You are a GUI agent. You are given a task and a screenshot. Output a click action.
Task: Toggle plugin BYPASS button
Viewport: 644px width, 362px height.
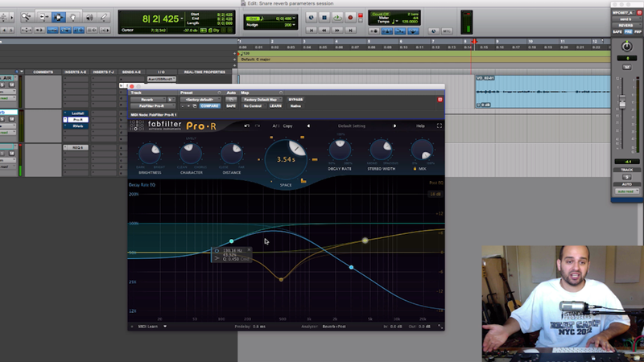pyautogui.click(x=295, y=100)
